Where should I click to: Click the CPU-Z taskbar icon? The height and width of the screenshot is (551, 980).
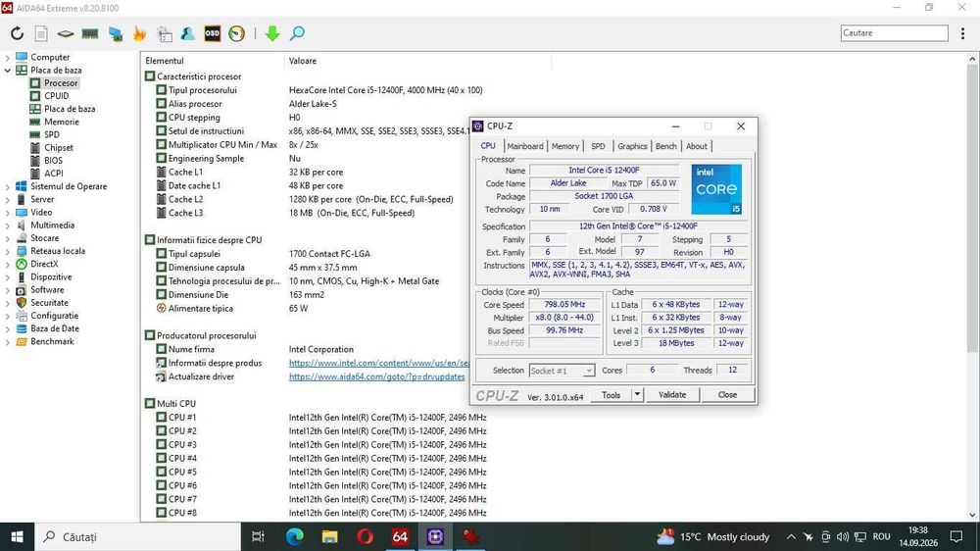pyautogui.click(x=436, y=536)
